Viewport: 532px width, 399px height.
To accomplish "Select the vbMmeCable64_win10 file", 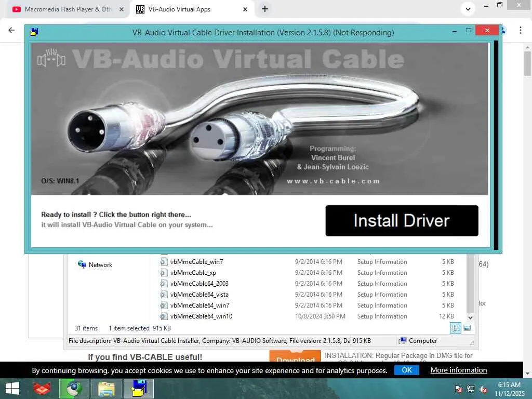I will [x=201, y=316].
